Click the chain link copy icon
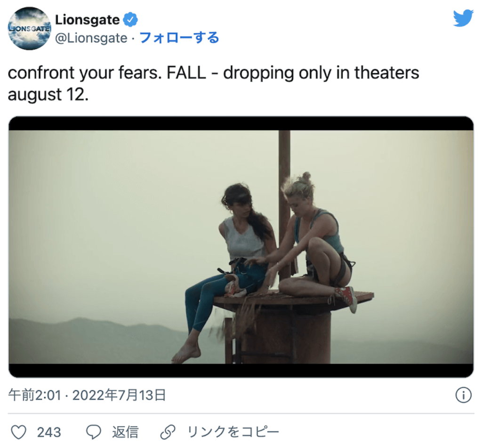This screenshot has width=482, height=448. 168,432
